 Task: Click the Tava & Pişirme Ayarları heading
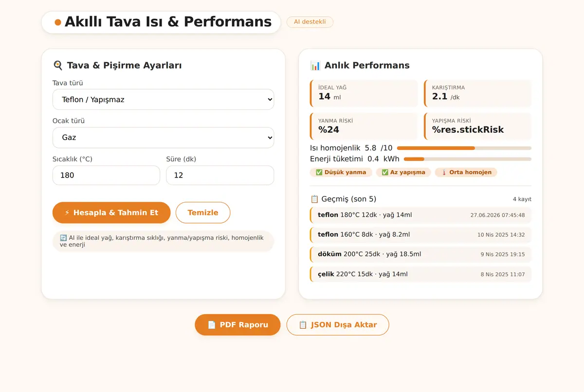124,65
